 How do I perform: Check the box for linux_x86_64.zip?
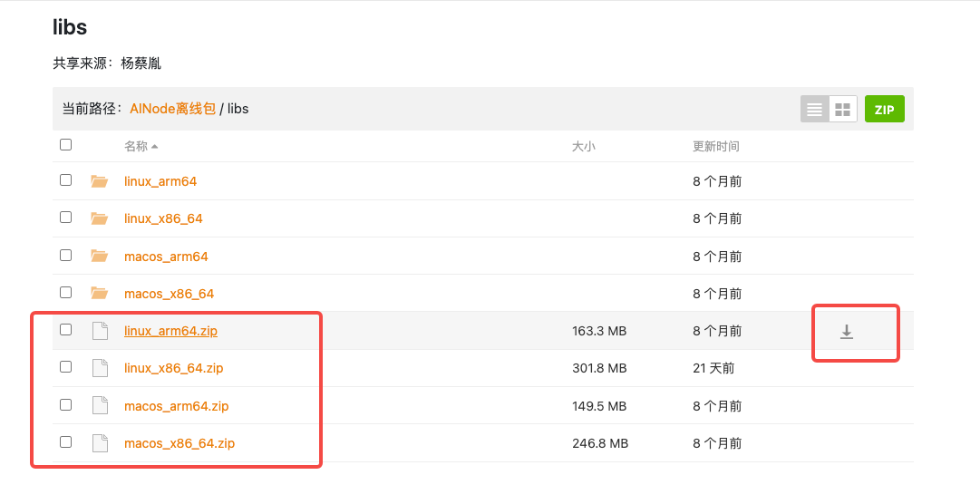(x=65, y=367)
